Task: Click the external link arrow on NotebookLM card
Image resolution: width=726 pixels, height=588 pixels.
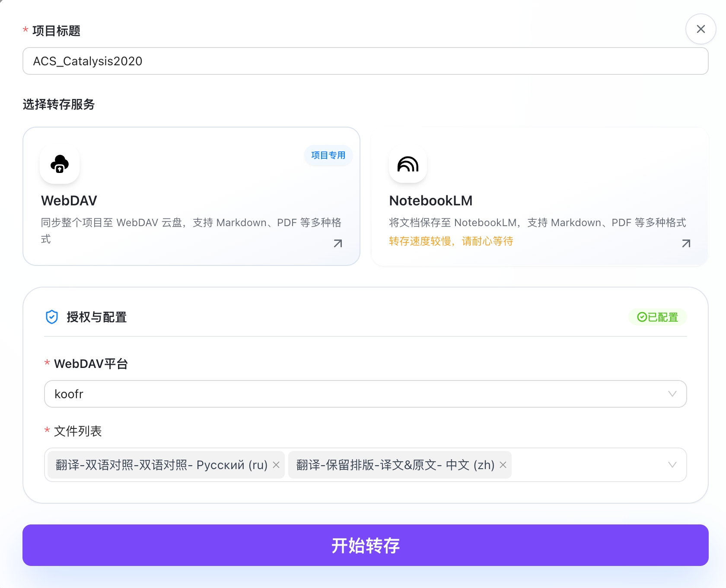Action: (x=685, y=243)
